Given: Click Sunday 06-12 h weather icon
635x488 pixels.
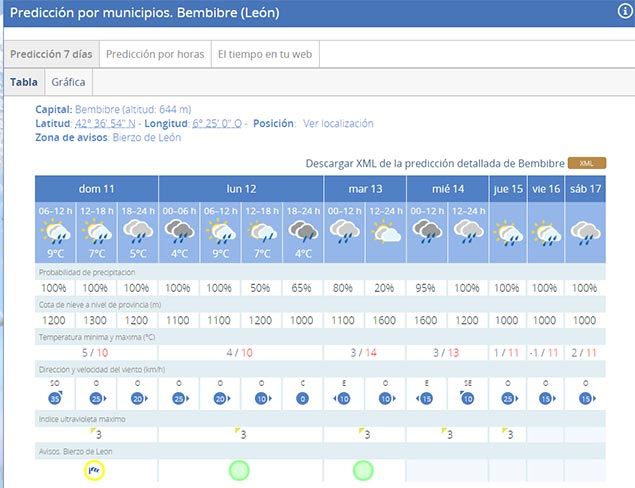Looking at the screenshot, I should (55, 233).
